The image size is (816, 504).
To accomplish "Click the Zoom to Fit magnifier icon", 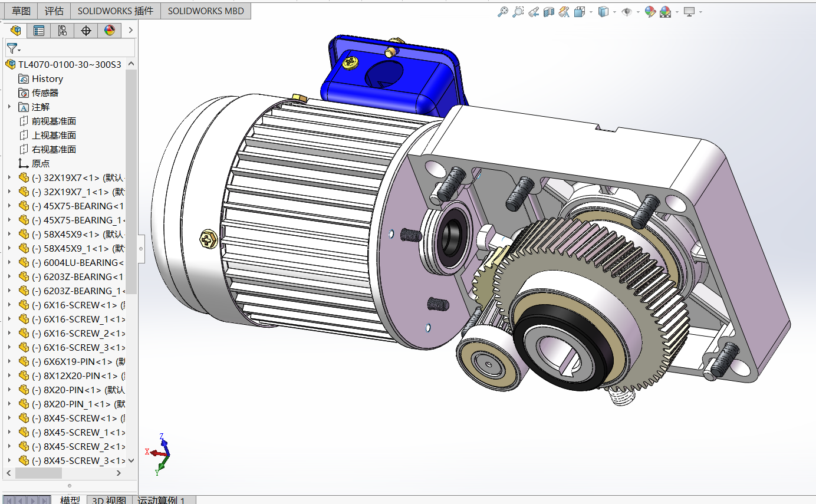I will (x=503, y=11).
